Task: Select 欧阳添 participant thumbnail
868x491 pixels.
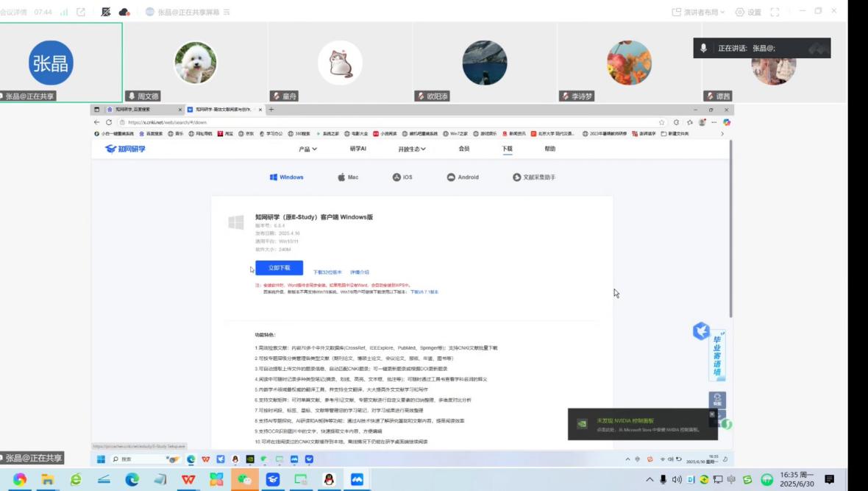Action: coord(484,62)
